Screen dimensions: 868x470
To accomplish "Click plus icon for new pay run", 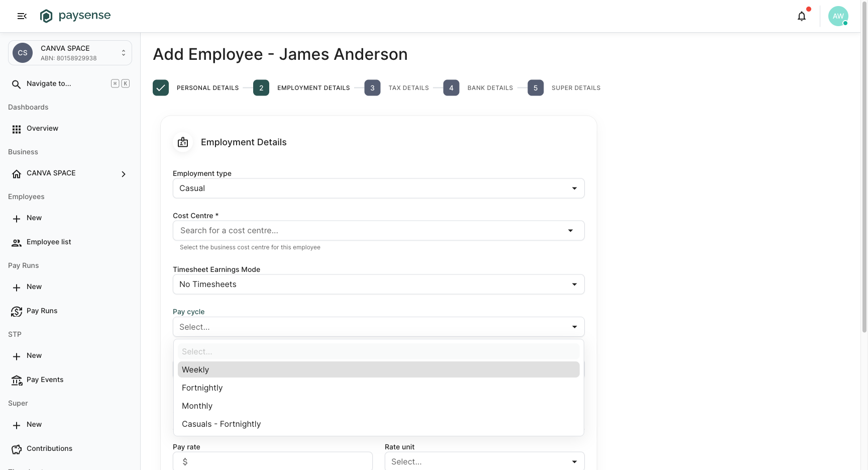I will point(17,288).
